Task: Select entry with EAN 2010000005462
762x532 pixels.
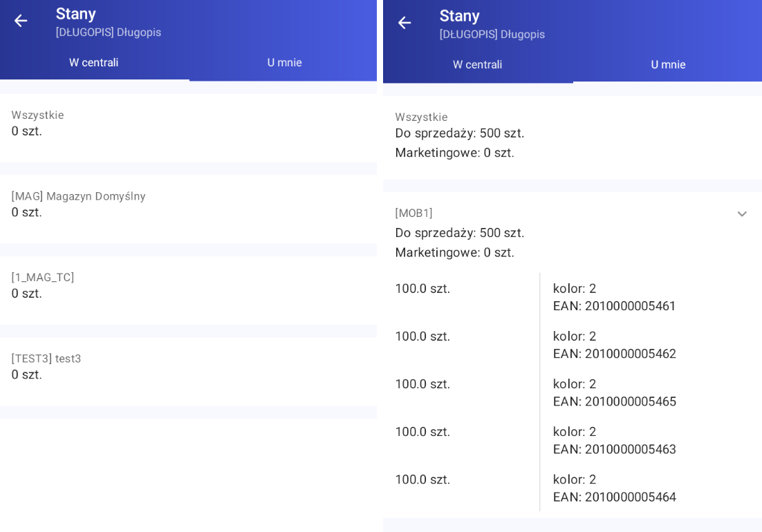Action: 573,345
